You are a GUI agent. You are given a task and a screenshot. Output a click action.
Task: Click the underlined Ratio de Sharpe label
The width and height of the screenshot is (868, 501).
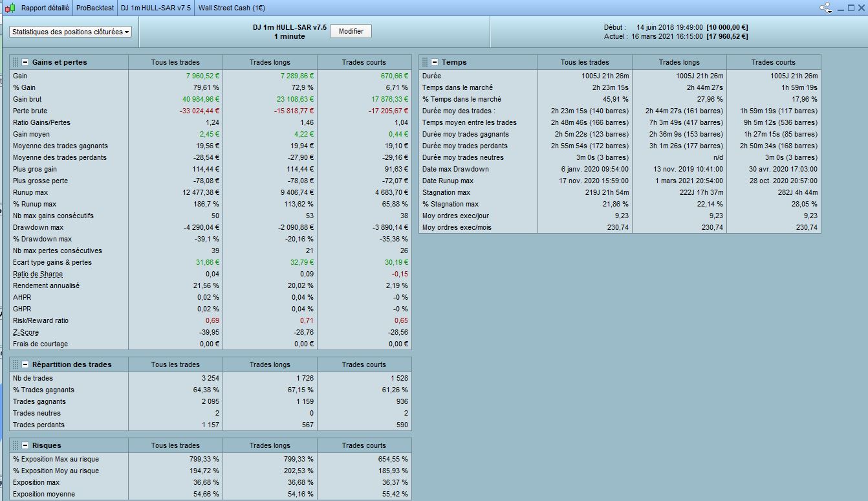coord(38,274)
